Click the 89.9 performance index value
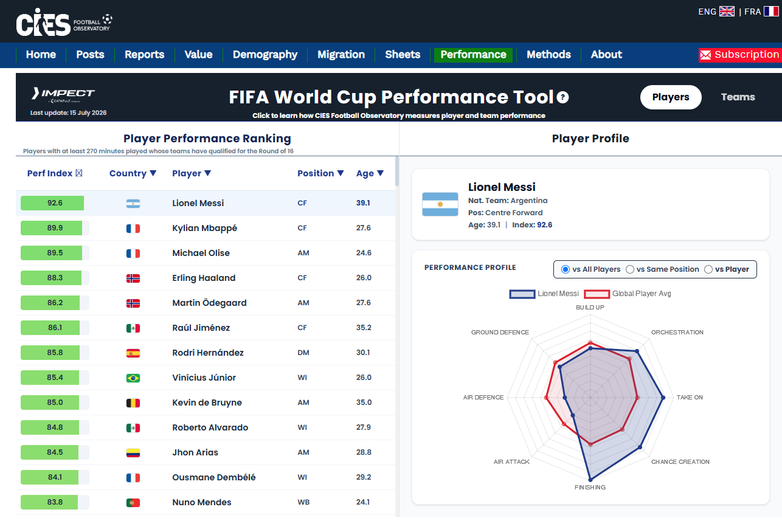The image size is (782, 532). [55, 228]
